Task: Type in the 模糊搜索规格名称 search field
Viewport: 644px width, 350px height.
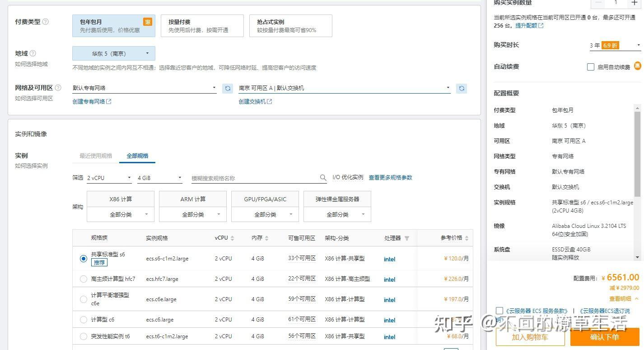Action: click(x=254, y=178)
